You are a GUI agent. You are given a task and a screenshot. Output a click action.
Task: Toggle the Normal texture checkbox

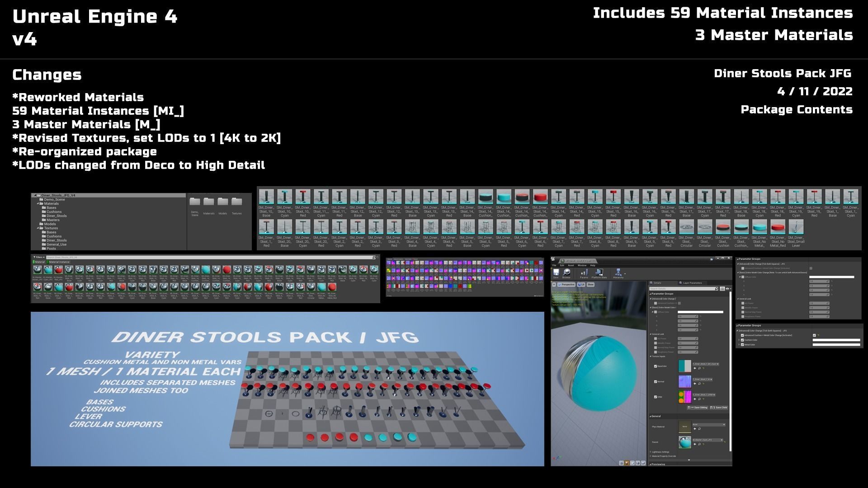coord(656,381)
